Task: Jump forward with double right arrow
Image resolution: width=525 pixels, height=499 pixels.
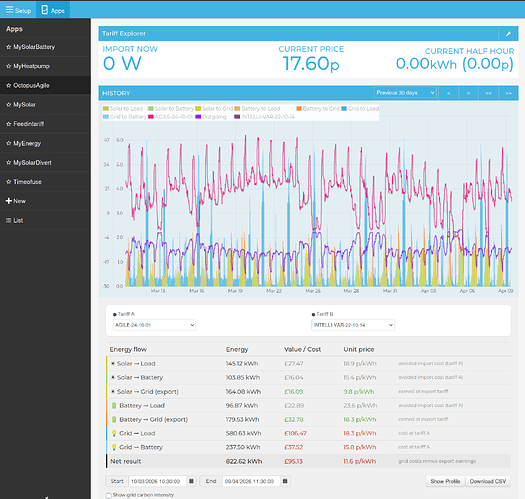Action: pos(508,93)
